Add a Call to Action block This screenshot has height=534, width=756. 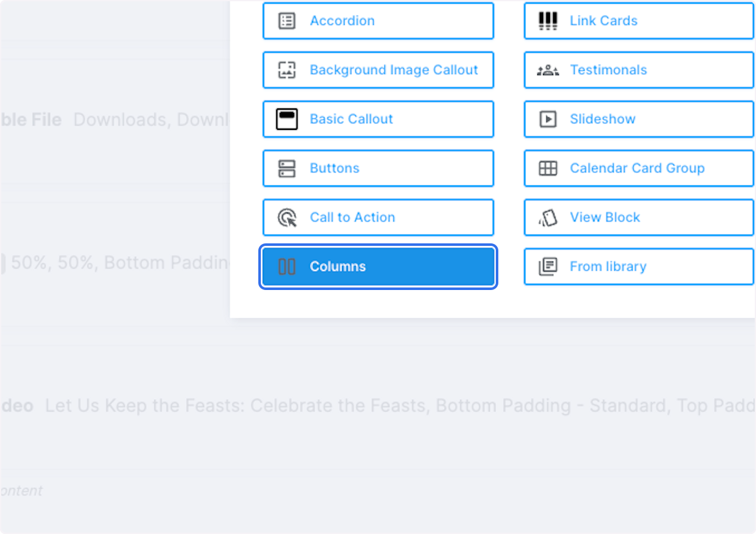coord(378,217)
